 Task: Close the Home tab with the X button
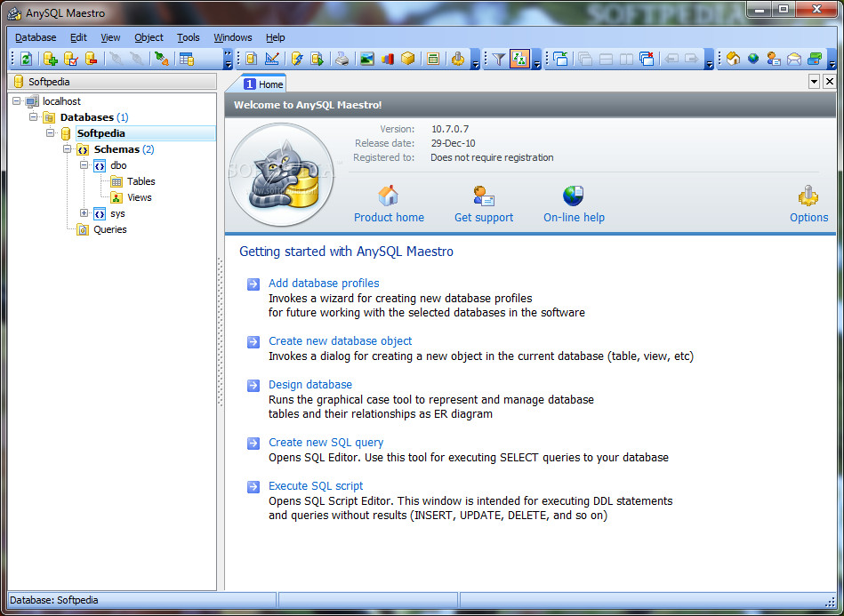(830, 82)
